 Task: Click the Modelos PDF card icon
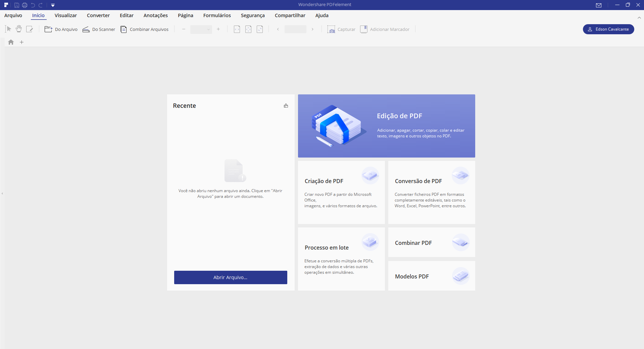[460, 276]
